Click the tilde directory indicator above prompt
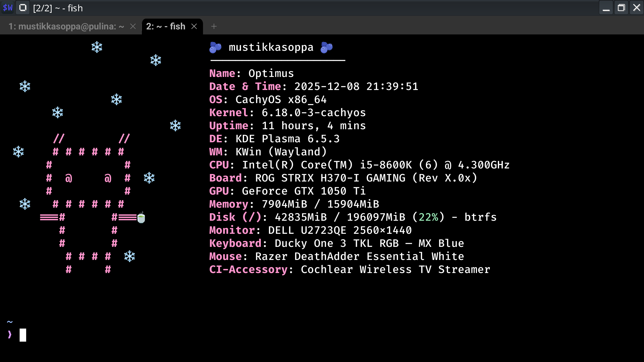The height and width of the screenshot is (362, 644). [x=10, y=322]
